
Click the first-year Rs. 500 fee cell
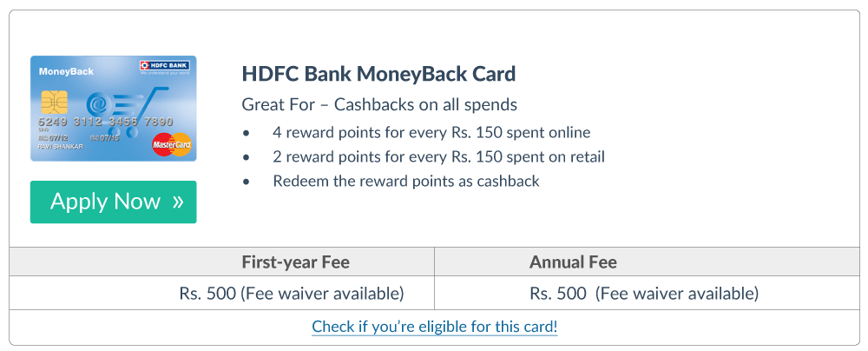click(x=292, y=294)
